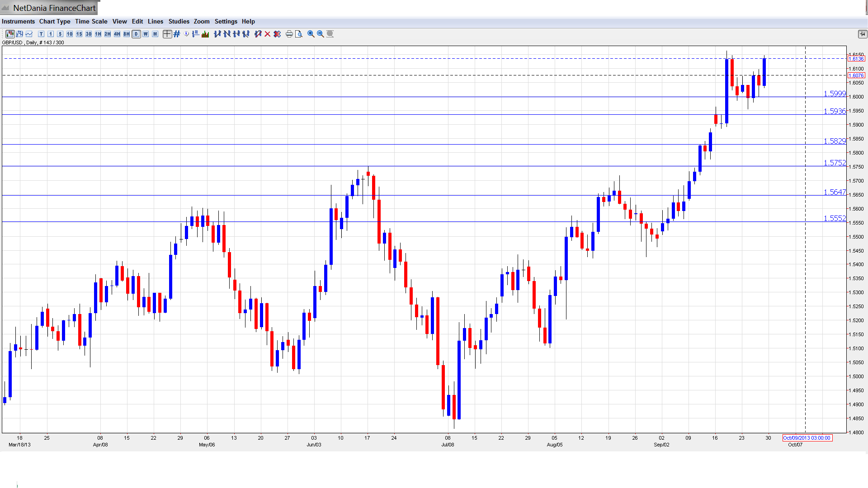Click the panel toggle at top right
Image resolution: width=868 pixels, height=488 pixels.
click(862, 34)
